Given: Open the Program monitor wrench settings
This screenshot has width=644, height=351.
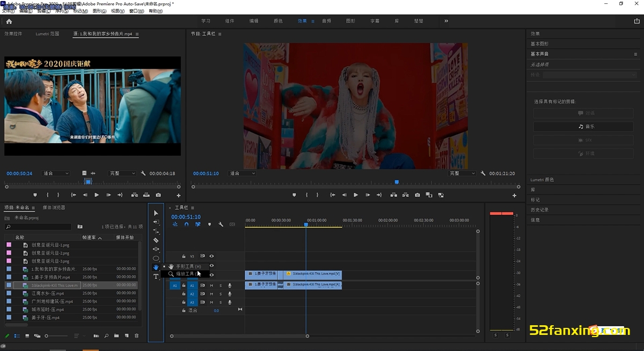Looking at the screenshot, I should tap(483, 173).
